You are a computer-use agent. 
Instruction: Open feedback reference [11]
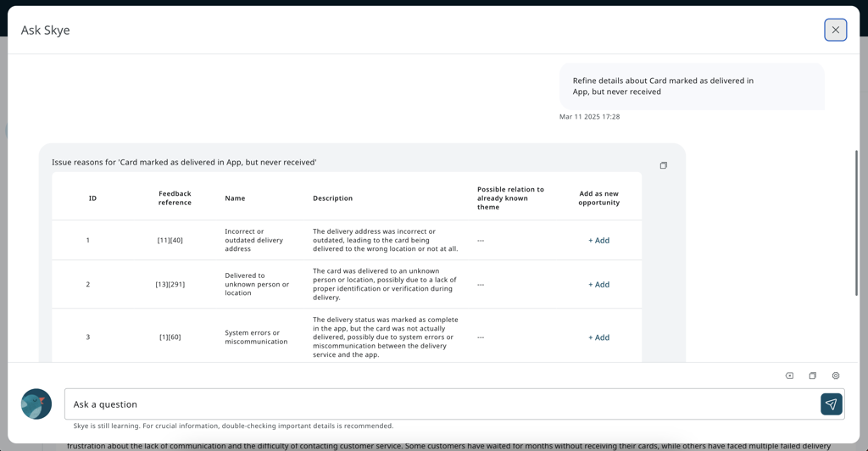coord(163,241)
